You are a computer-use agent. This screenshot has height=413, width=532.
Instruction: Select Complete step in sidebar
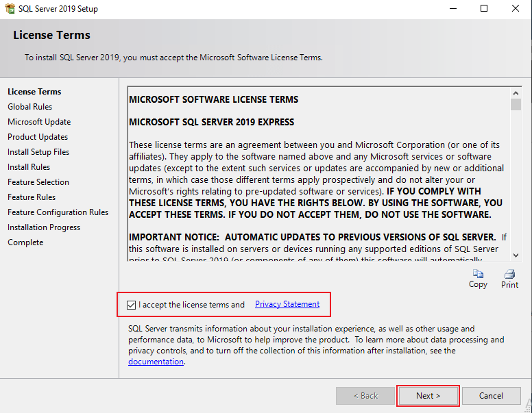click(25, 242)
